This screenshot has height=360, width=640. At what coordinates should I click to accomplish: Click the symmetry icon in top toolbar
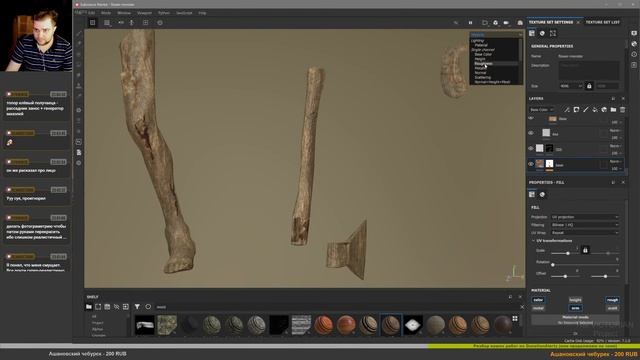[x=121, y=23]
